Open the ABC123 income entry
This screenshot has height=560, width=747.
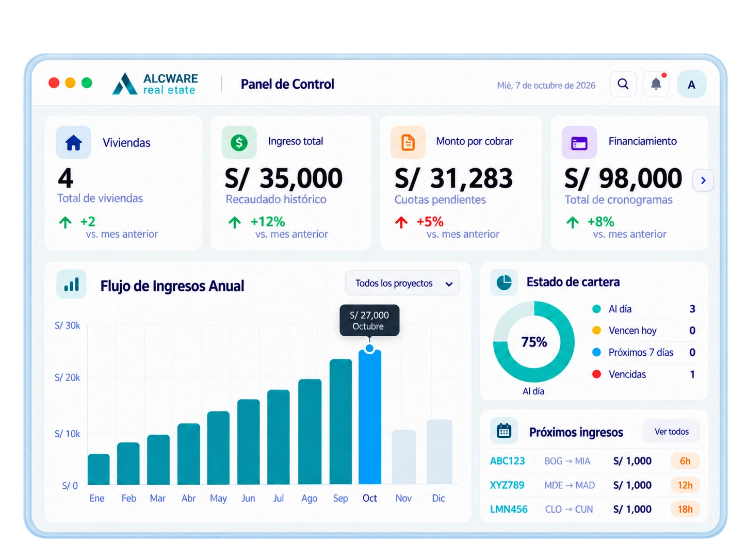tap(594, 461)
